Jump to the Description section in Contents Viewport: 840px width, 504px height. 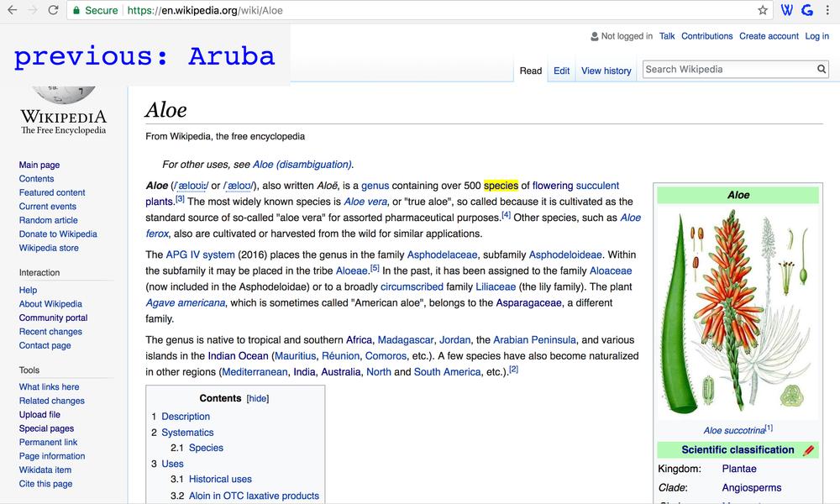[186, 417]
